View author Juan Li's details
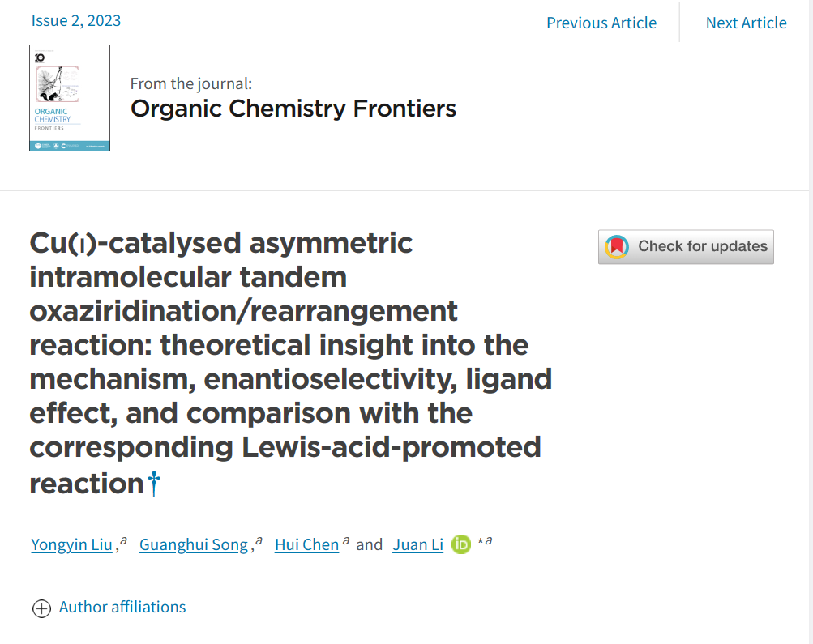The image size is (813, 644). tap(417, 544)
